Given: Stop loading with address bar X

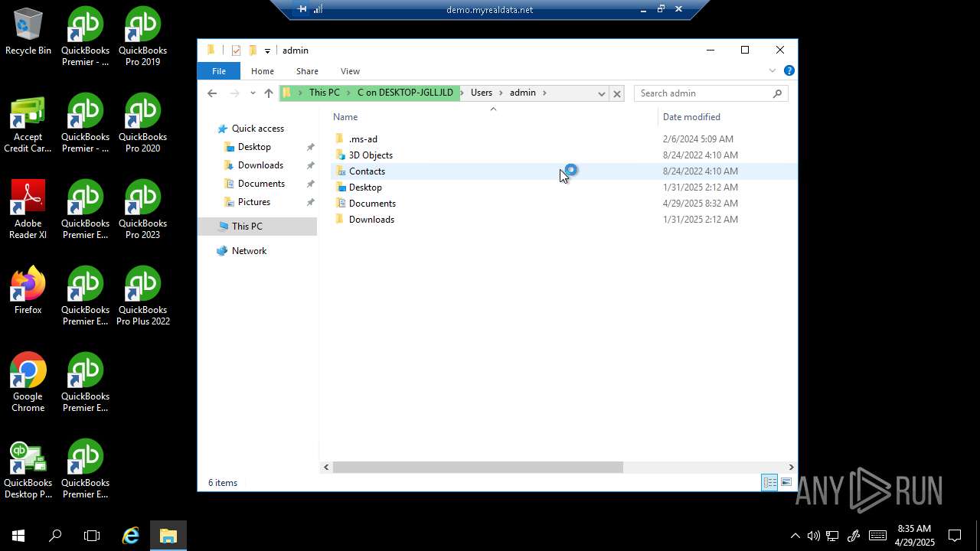Looking at the screenshot, I should click(617, 93).
